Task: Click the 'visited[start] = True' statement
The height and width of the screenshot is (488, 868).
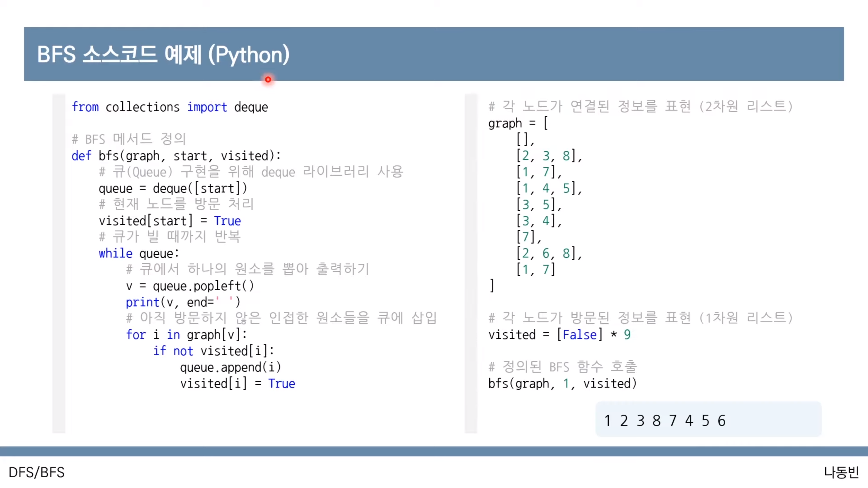Action: tap(170, 221)
